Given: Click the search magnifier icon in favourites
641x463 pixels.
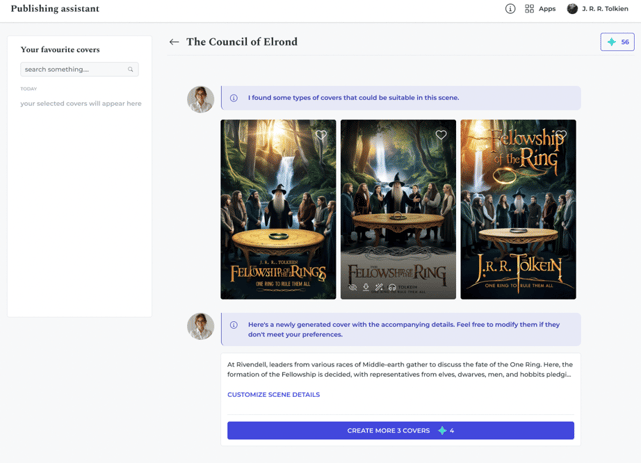Looking at the screenshot, I should 130,69.
